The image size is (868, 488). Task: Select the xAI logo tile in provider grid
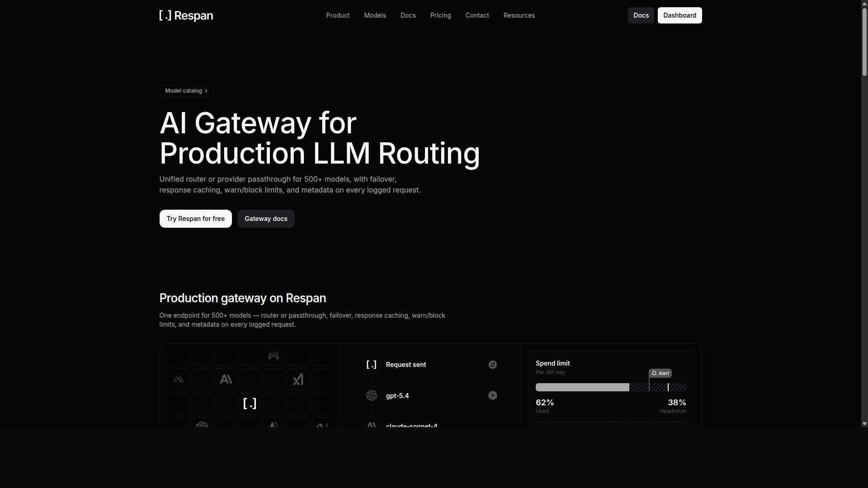pyautogui.click(x=298, y=380)
